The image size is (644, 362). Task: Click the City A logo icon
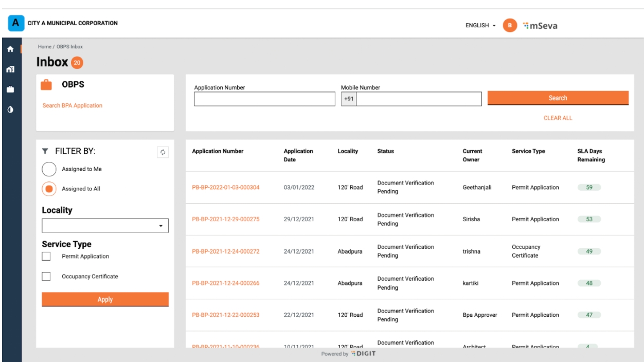pyautogui.click(x=16, y=23)
